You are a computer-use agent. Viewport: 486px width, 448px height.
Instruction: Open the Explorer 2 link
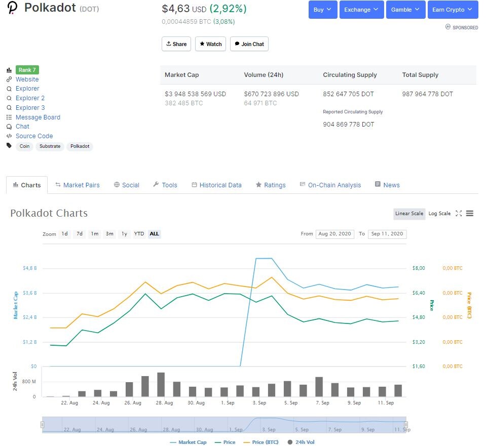(x=30, y=98)
